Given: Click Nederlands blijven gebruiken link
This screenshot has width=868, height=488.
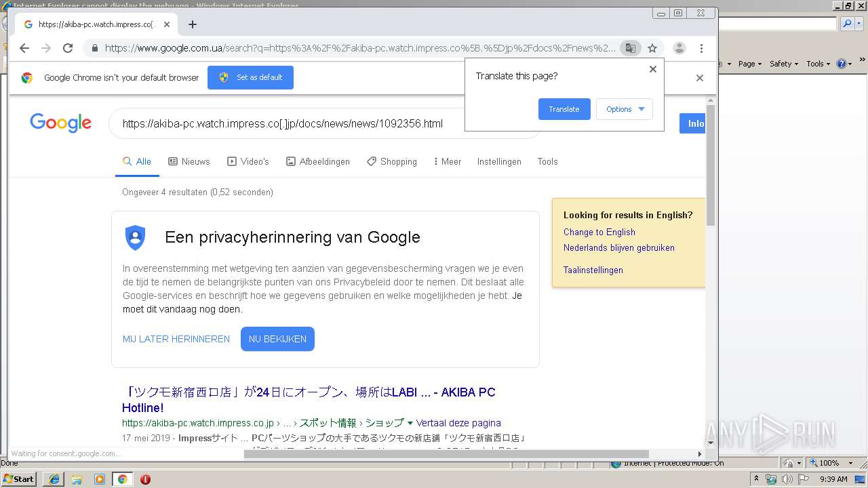Looking at the screenshot, I should (x=619, y=247).
